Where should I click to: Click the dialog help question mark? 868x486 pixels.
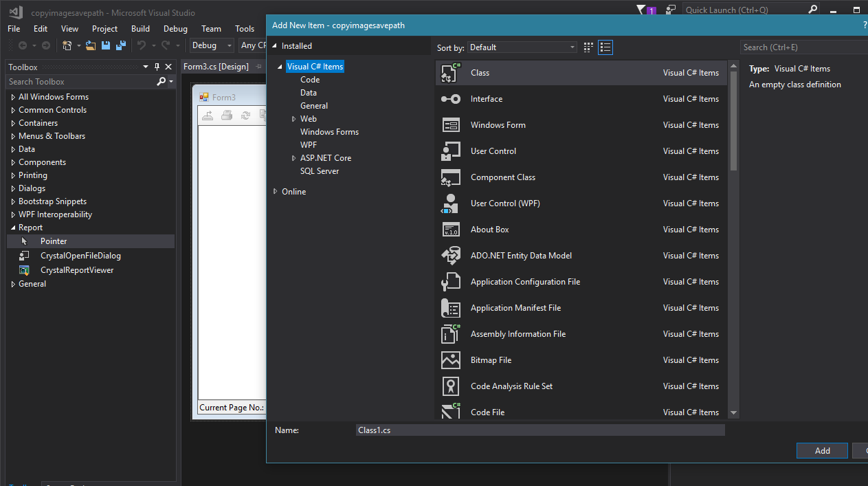865,25
